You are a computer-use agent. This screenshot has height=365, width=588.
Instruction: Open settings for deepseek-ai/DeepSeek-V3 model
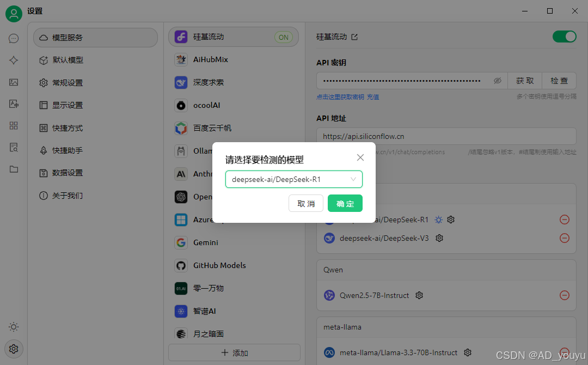pos(439,238)
